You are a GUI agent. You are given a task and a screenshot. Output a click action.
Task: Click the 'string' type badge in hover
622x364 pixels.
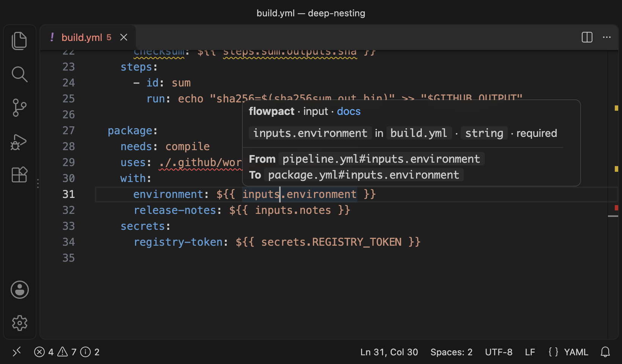[484, 133]
